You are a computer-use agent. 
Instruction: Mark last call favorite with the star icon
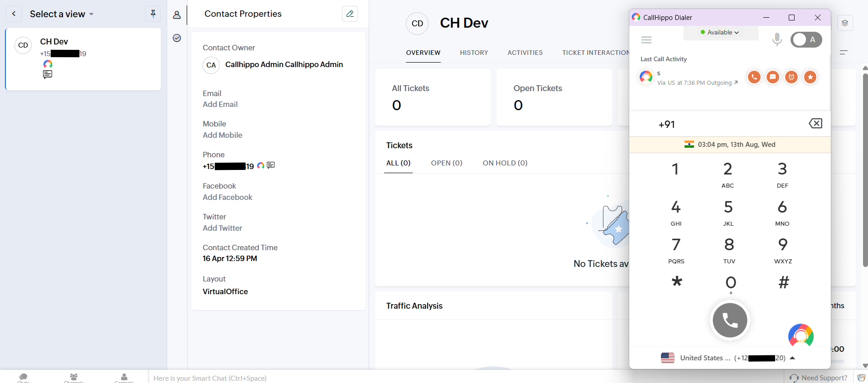[810, 77]
